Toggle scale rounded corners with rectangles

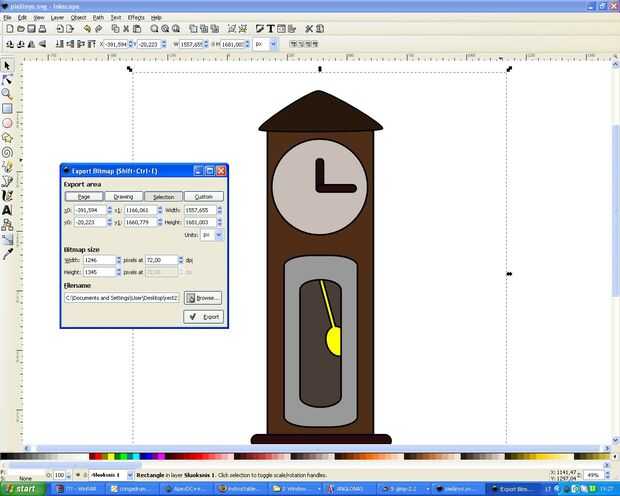pyautogui.click(x=301, y=44)
